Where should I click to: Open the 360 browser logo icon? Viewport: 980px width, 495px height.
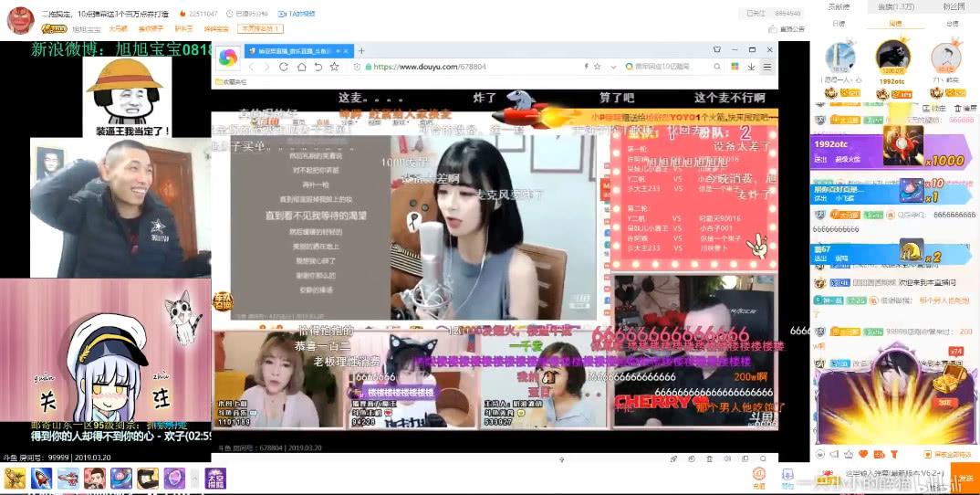(x=227, y=58)
